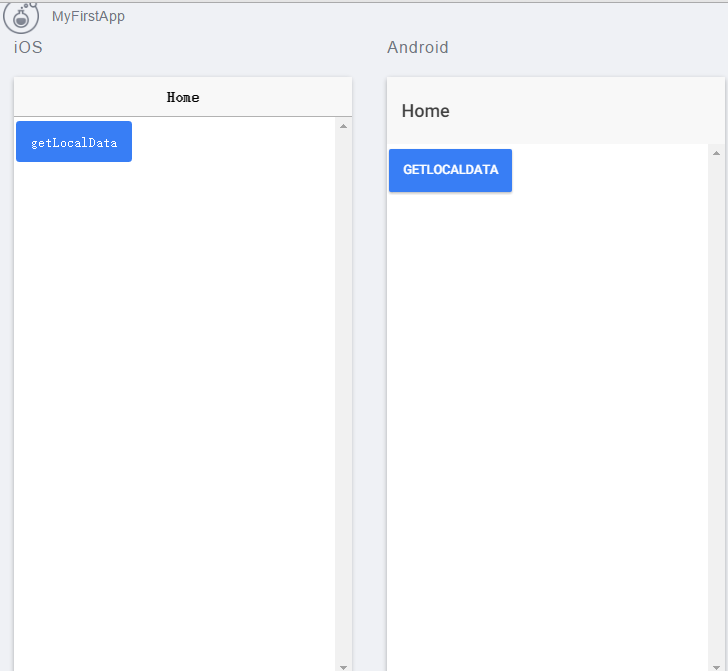Click the MyFirstApp title text
The width and height of the screenshot is (728, 671).
click(x=88, y=16)
